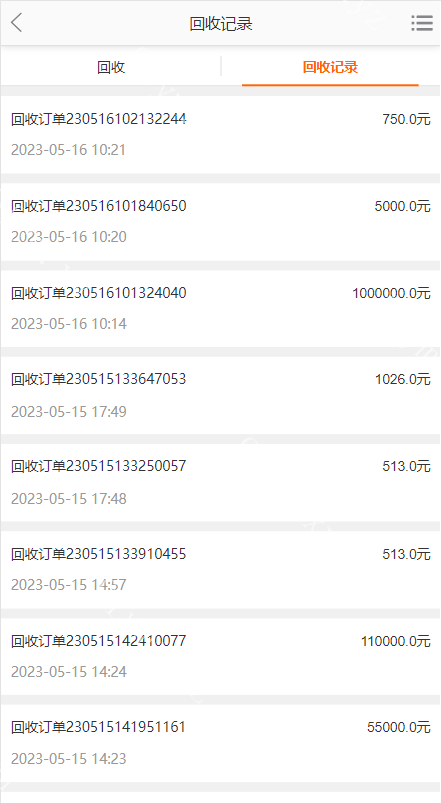
Task: Open order 230515141951161 record
Action: (x=220, y=743)
